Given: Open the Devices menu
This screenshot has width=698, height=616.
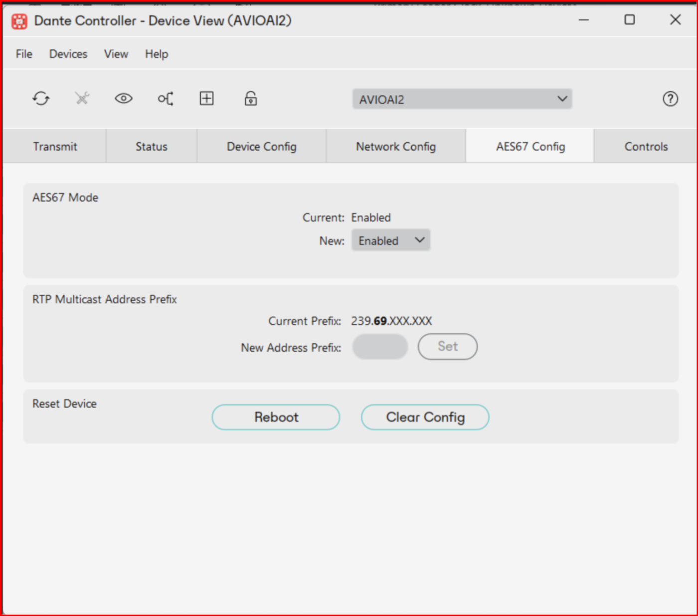Looking at the screenshot, I should click(68, 54).
